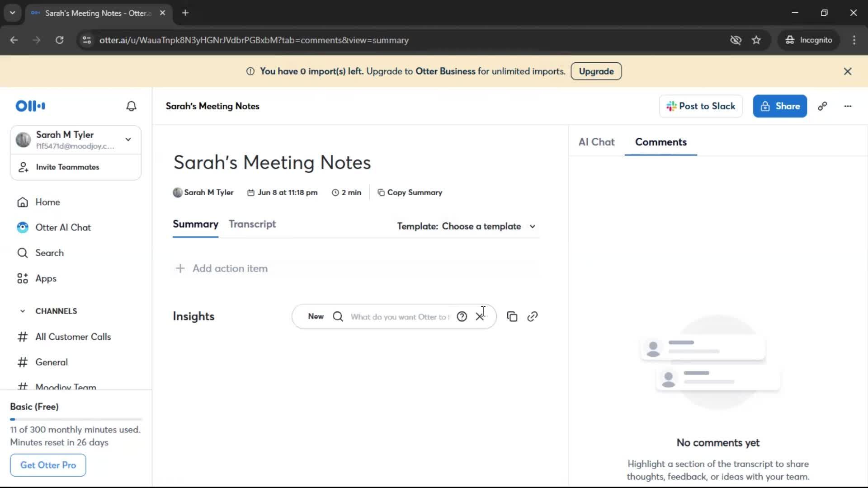Viewport: 868px width, 488px height.
Task: Click the blue Share button
Action: click(x=780, y=106)
